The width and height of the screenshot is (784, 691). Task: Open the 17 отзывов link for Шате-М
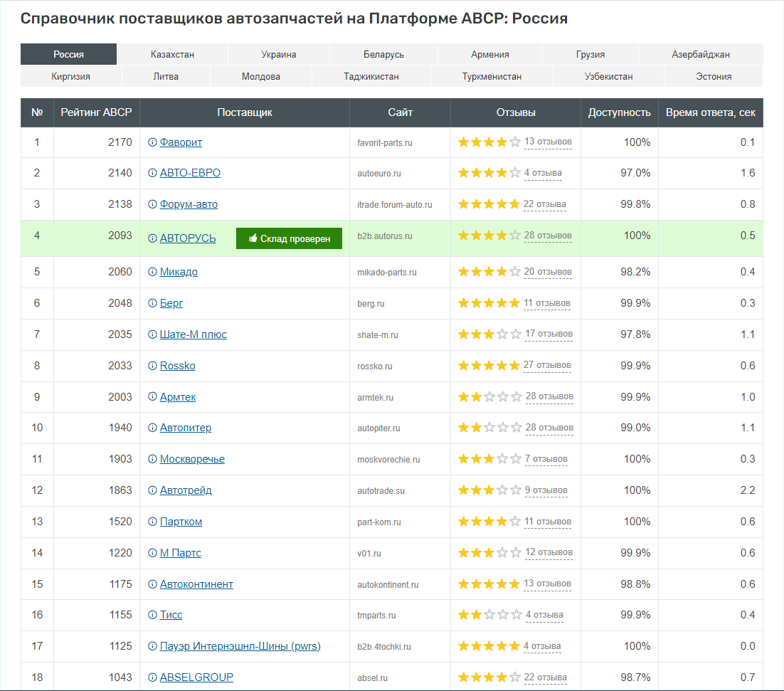pos(549,334)
